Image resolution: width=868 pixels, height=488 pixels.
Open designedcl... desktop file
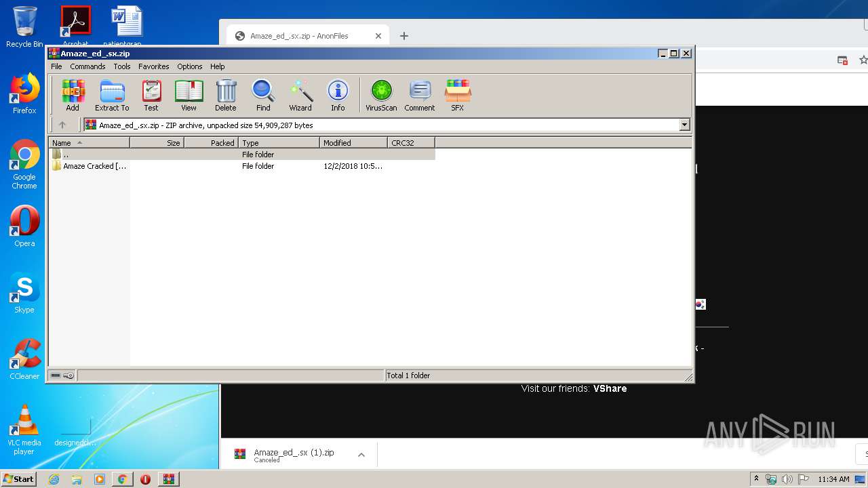75,430
